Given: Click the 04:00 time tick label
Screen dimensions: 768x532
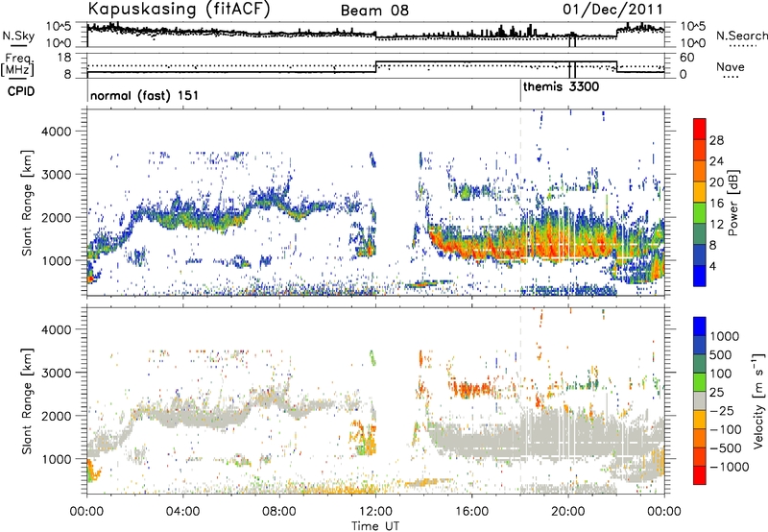Looking at the screenshot, I should [x=183, y=512].
